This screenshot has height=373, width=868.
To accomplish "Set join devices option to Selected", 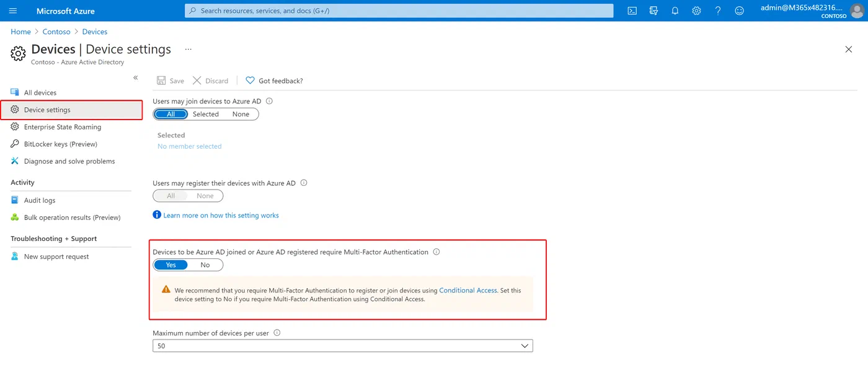I will [206, 114].
